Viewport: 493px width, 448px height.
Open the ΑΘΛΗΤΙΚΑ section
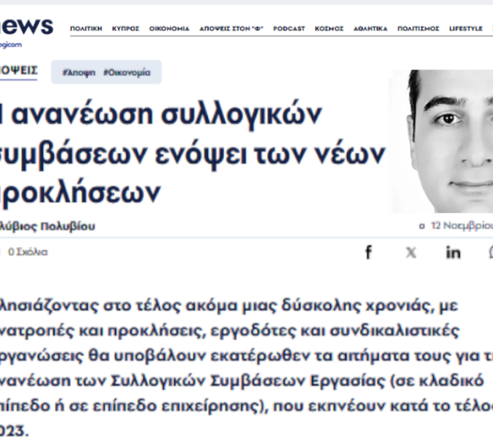point(370,29)
